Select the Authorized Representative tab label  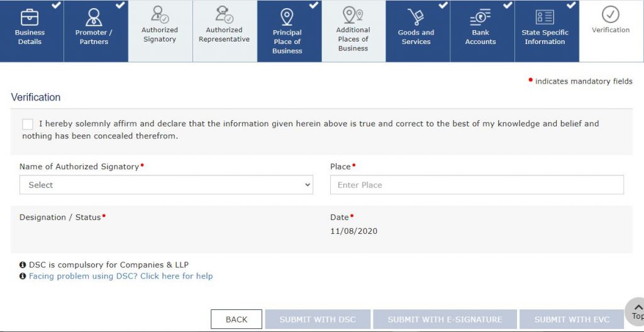225,35
